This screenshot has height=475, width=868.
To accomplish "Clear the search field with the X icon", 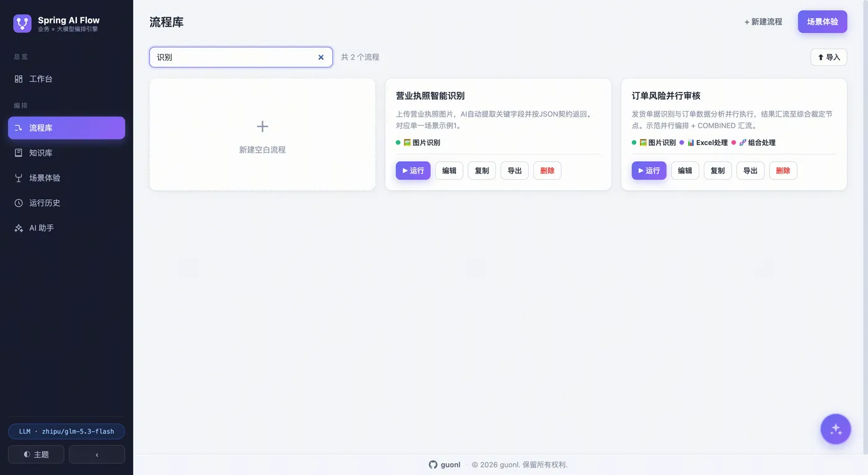I will [321, 57].
